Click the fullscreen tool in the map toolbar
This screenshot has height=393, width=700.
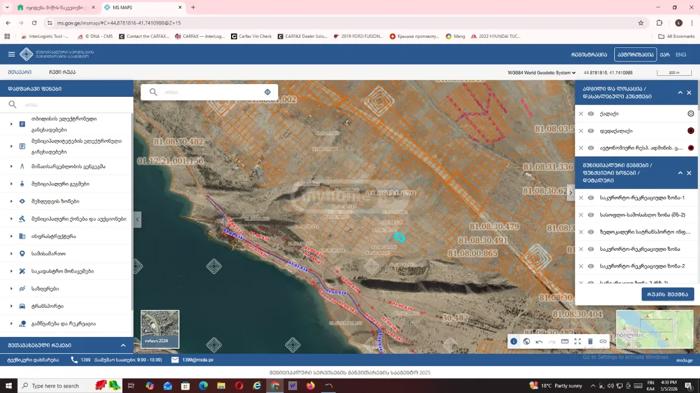pyautogui.click(x=578, y=341)
